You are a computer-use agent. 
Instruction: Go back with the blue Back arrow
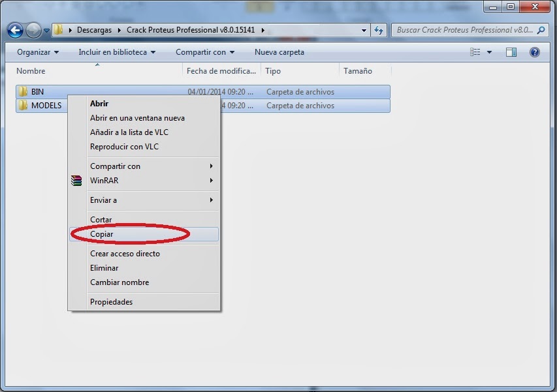15,30
